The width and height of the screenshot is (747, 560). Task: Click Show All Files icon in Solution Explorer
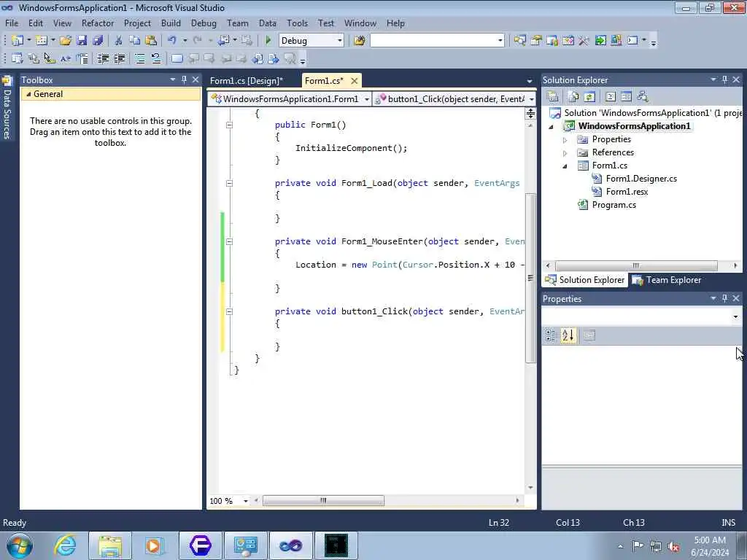[573, 97]
